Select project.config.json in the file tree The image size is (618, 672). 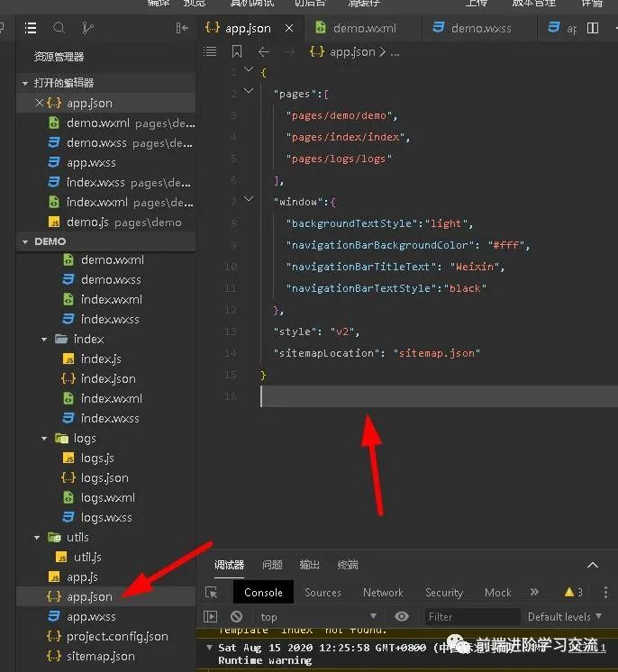117,636
